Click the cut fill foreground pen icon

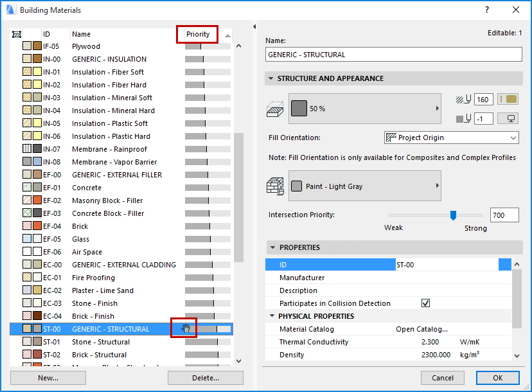[x=463, y=100]
